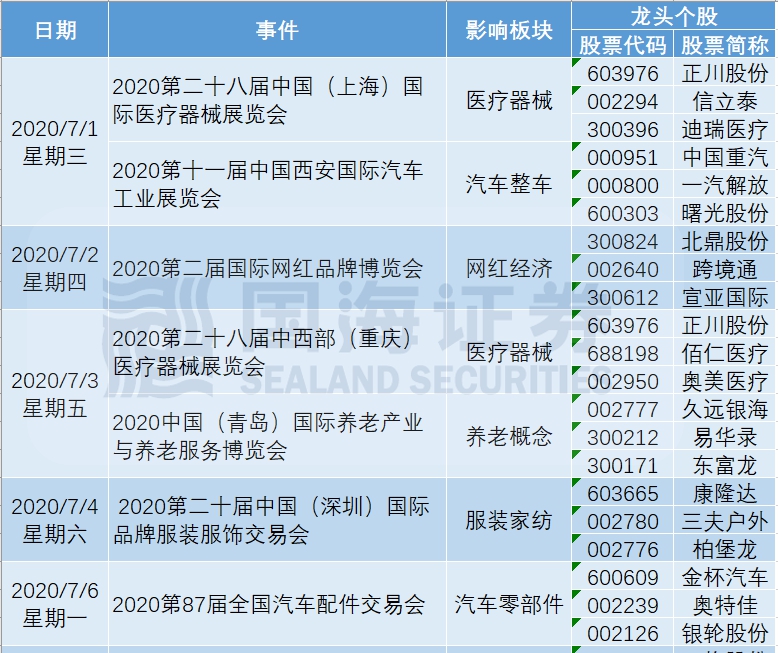
Task: Click 医疗器械 sector in the 2020/7/3 row
Action: (509, 352)
